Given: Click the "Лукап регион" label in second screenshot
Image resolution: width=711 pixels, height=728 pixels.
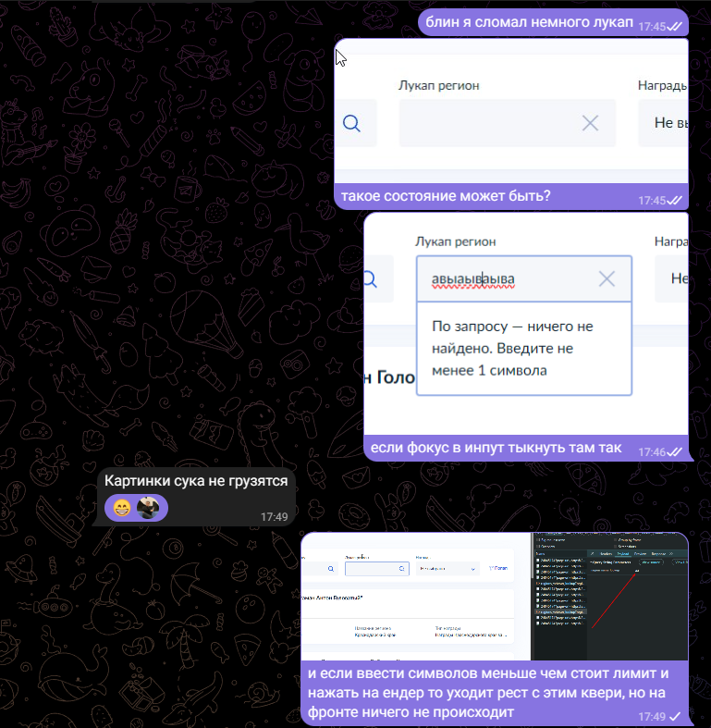Looking at the screenshot, I should pyautogui.click(x=455, y=241).
